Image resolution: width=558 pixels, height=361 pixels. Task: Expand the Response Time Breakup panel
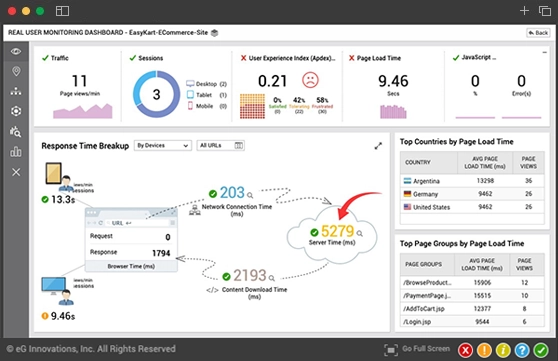click(x=378, y=146)
